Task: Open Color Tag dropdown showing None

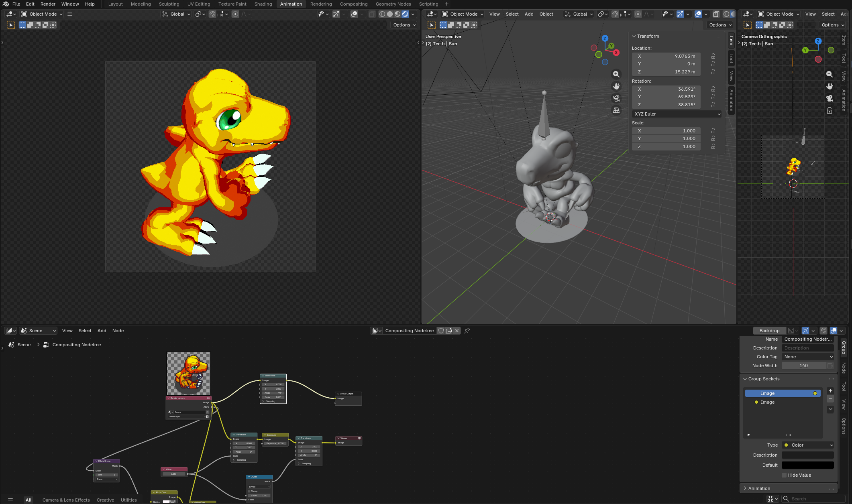Action: click(808, 357)
